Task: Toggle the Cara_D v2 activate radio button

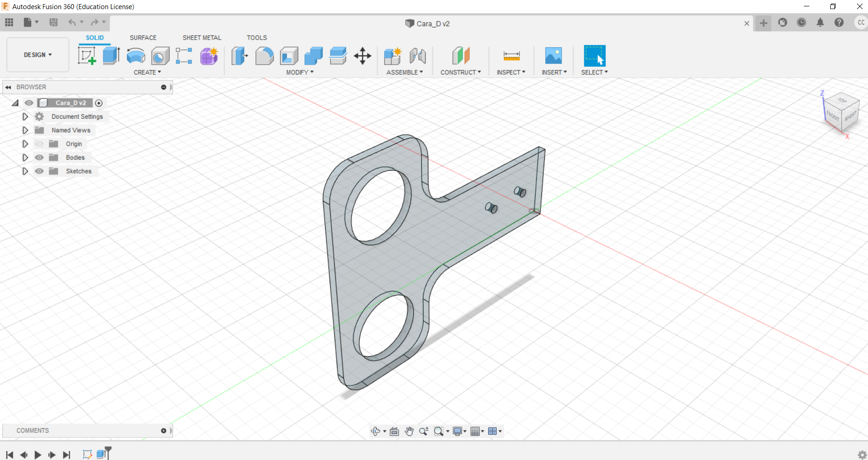Action: pos(99,103)
